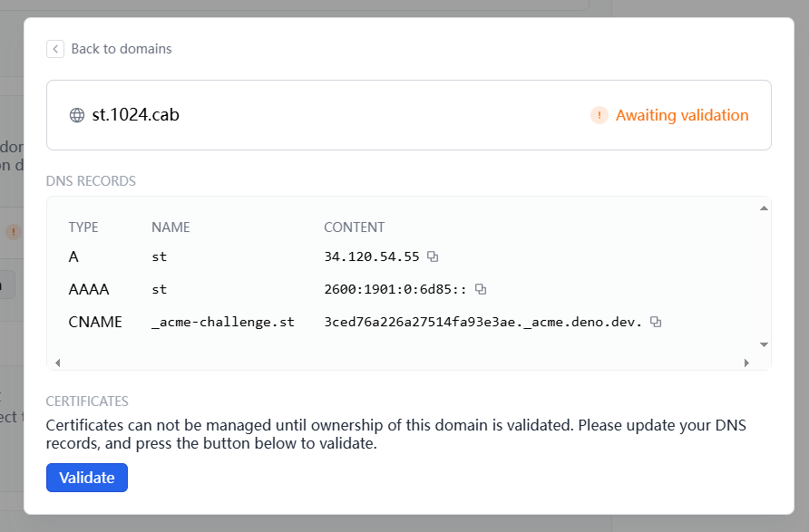809x532 pixels.
Task: Select the 2600:1901:0:6d85:: content value
Action: click(x=395, y=289)
